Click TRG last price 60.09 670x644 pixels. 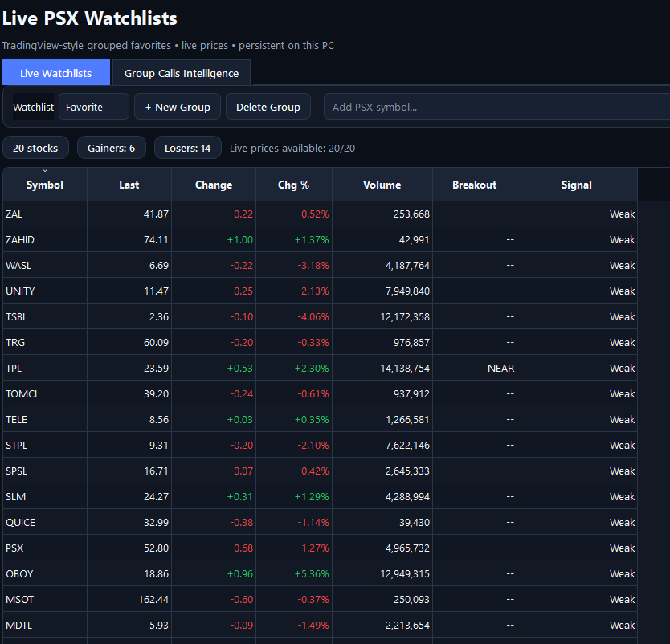[x=156, y=342]
